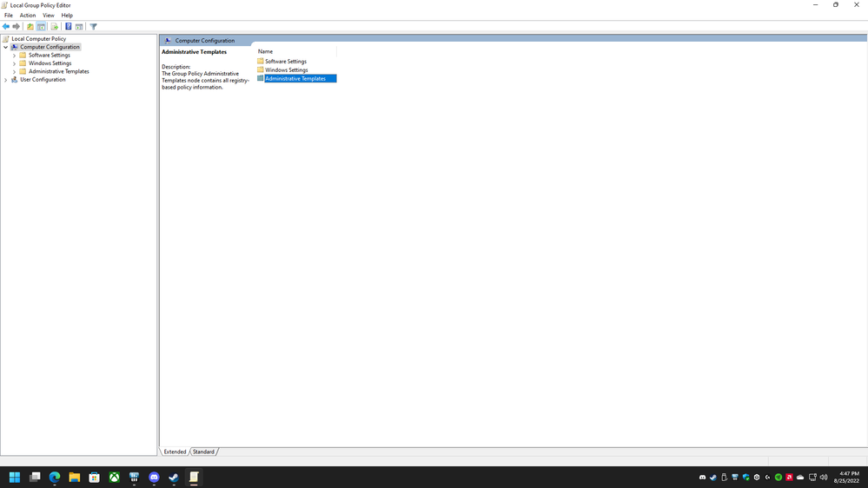Open the Action menu
Screen dimensions: 868x488
click(x=28, y=16)
